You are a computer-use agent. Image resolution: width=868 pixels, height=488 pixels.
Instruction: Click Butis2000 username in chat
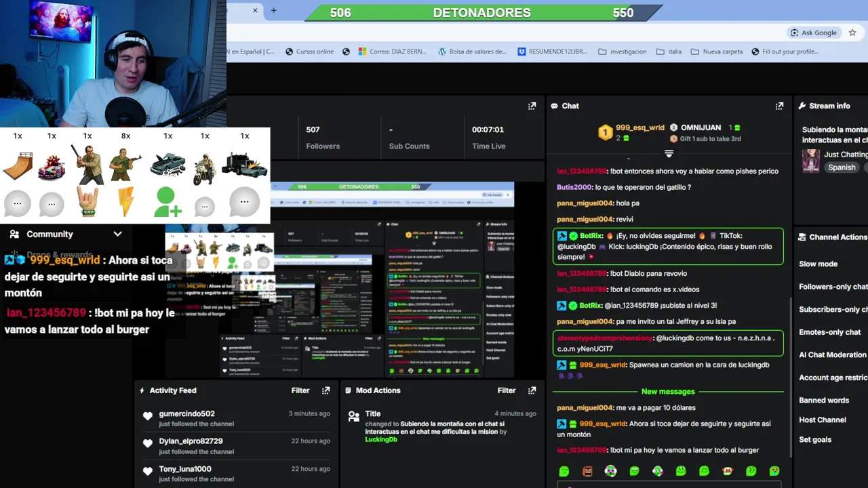click(574, 187)
